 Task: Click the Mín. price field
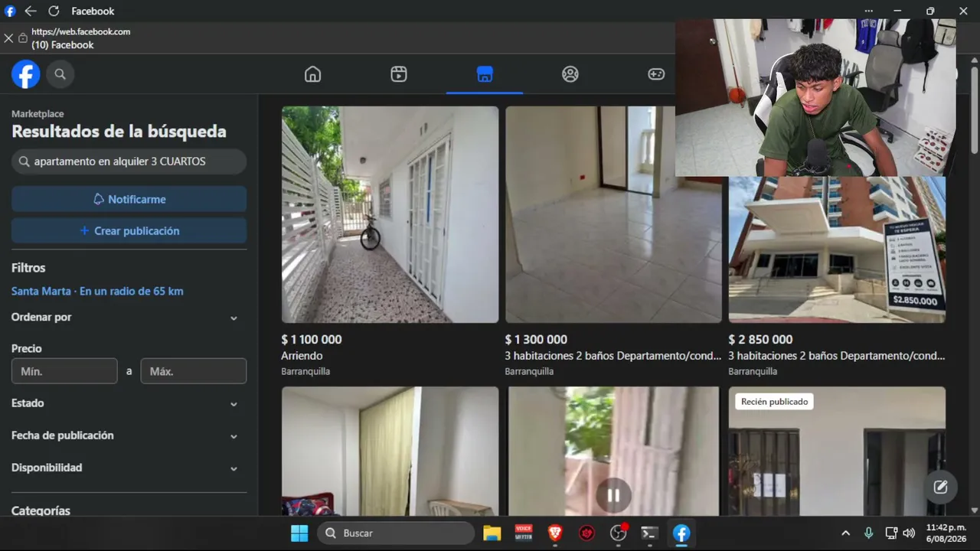click(x=64, y=371)
